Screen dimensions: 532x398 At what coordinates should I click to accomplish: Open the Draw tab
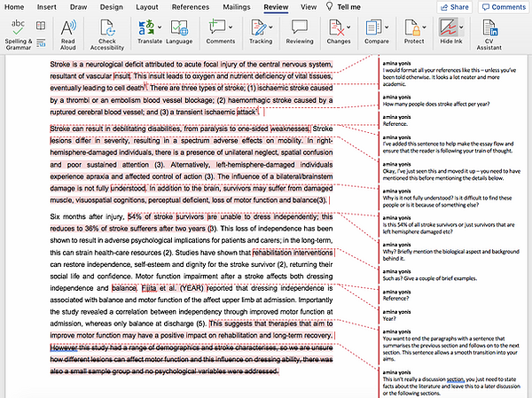(x=78, y=7)
